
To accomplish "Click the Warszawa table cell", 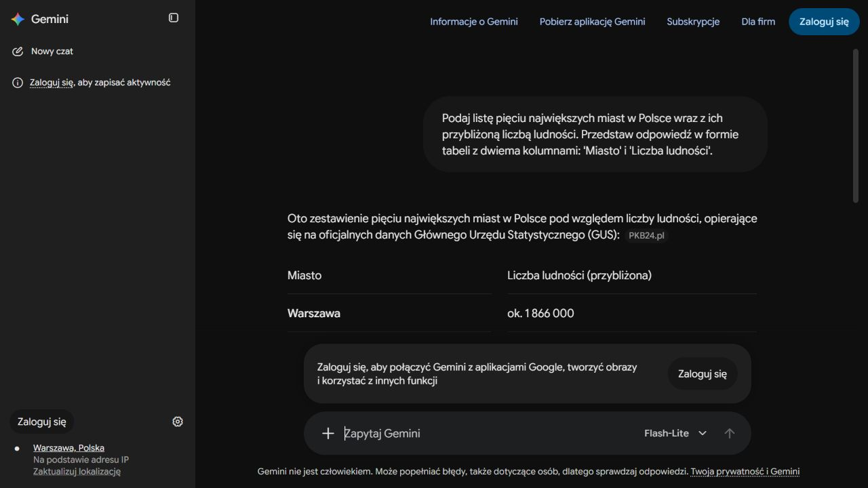I will pyautogui.click(x=314, y=313).
